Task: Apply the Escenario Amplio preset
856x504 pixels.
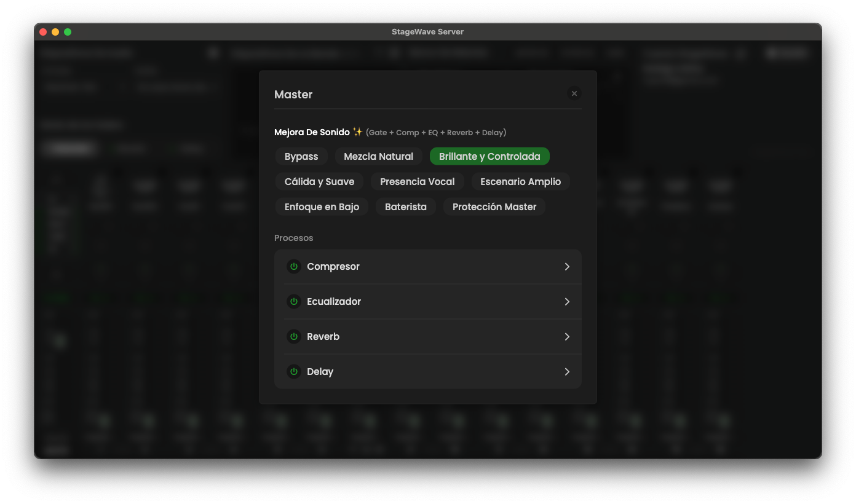Action: (x=520, y=181)
